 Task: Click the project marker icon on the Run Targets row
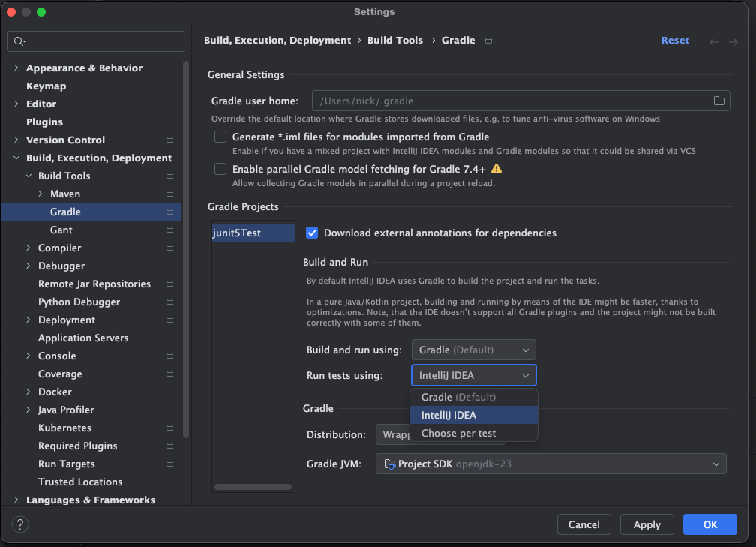(169, 464)
